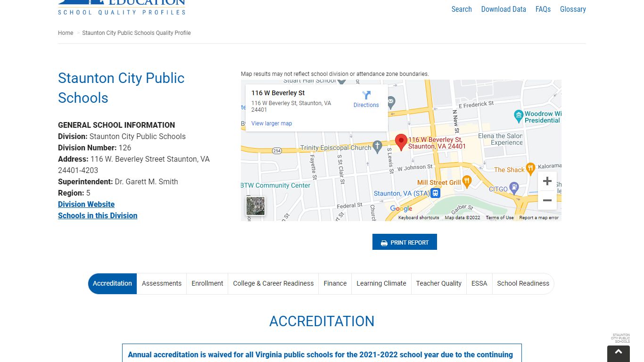Click the Trinity Episcopal Church marker

[x=377, y=147]
